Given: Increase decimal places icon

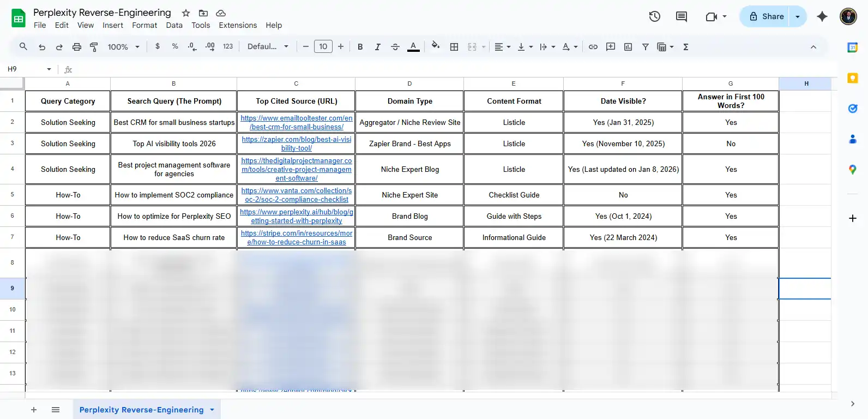Looking at the screenshot, I should coord(210,47).
